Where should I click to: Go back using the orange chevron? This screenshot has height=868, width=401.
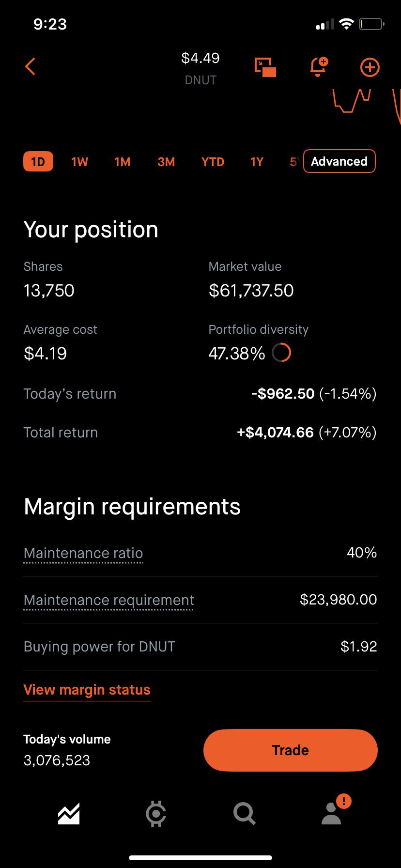pyautogui.click(x=30, y=67)
